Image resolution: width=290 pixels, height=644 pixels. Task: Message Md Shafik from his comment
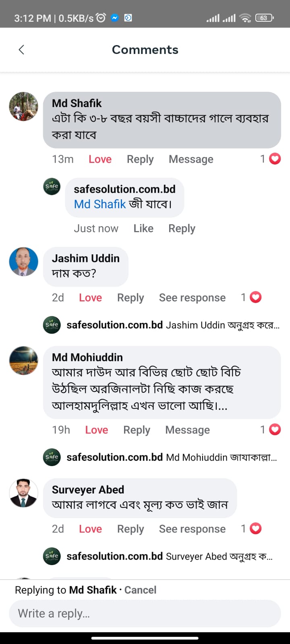191,159
